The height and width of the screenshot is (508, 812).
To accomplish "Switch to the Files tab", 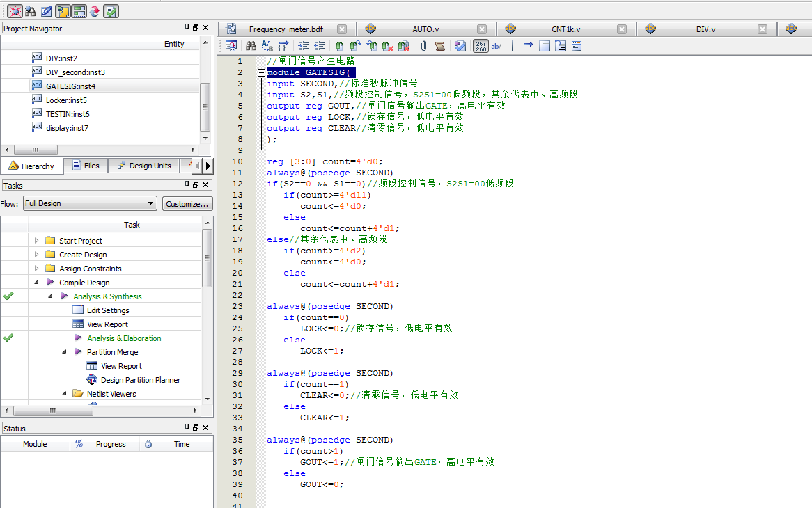I will pyautogui.click(x=86, y=166).
